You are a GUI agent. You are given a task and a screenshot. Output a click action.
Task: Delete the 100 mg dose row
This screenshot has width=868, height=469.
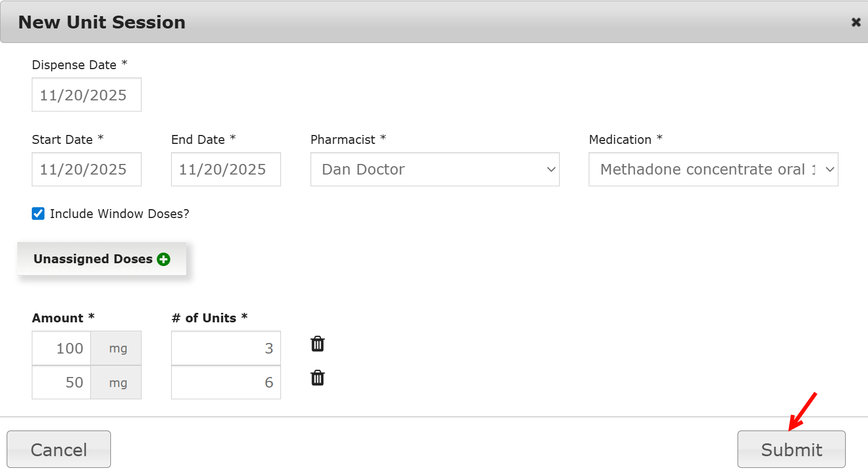tap(317, 344)
